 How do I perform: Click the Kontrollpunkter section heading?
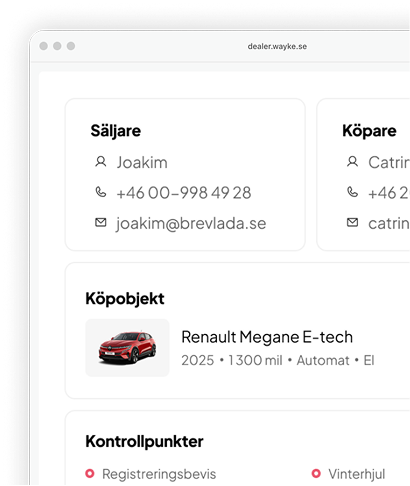coord(144,441)
